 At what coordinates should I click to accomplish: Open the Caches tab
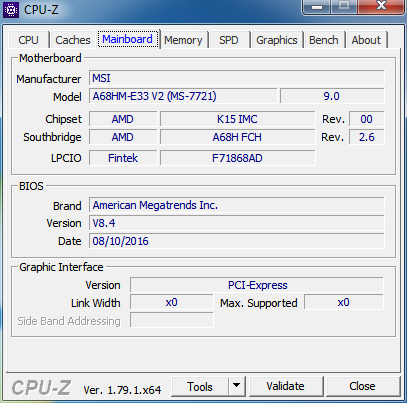tap(73, 40)
